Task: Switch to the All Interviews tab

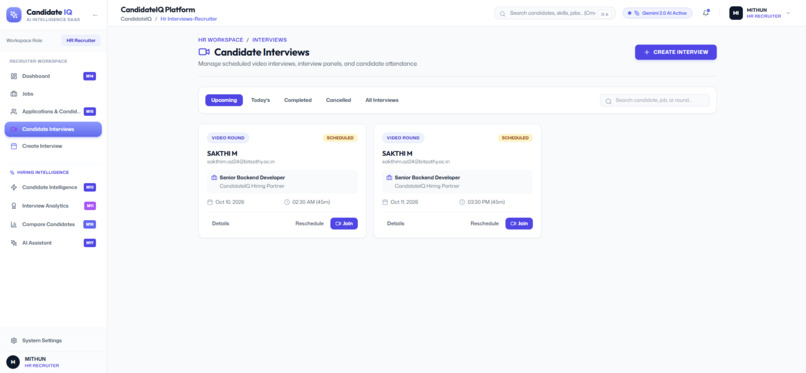Action: (382, 100)
